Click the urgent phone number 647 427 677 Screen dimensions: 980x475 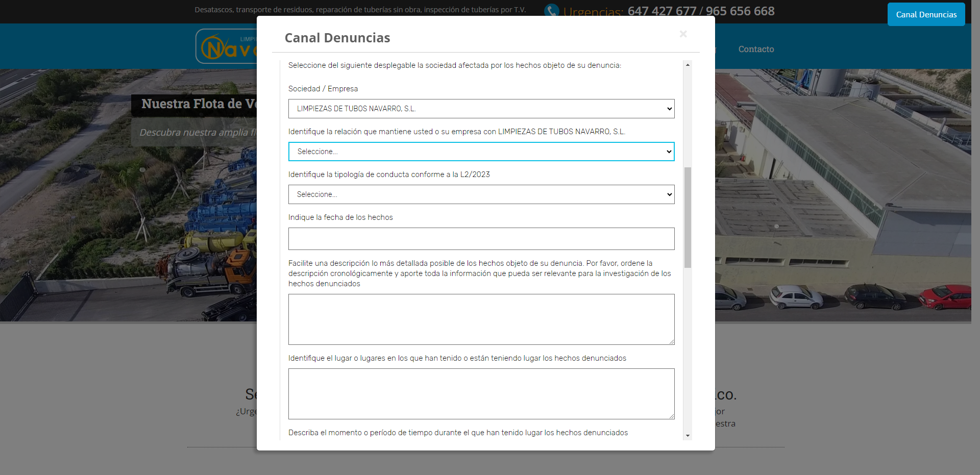(x=662, y=11)
